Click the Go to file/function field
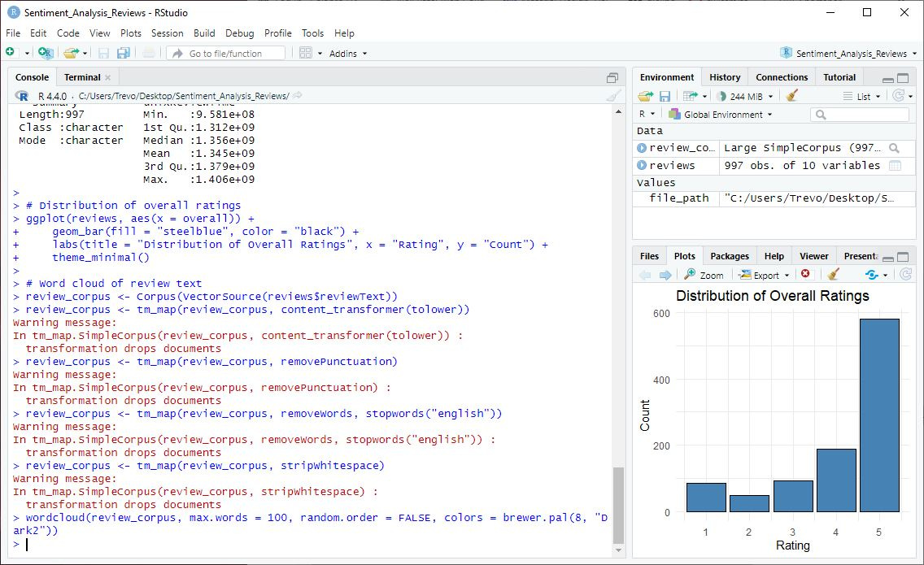The width and height of the screenshot is (924, 565). pos(225,53)
